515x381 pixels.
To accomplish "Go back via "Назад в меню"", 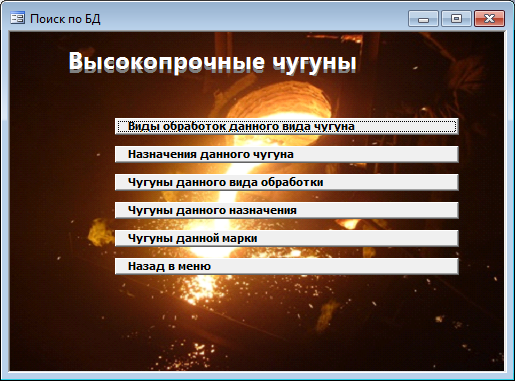I will pyautogui.click(x=287, y=266).
